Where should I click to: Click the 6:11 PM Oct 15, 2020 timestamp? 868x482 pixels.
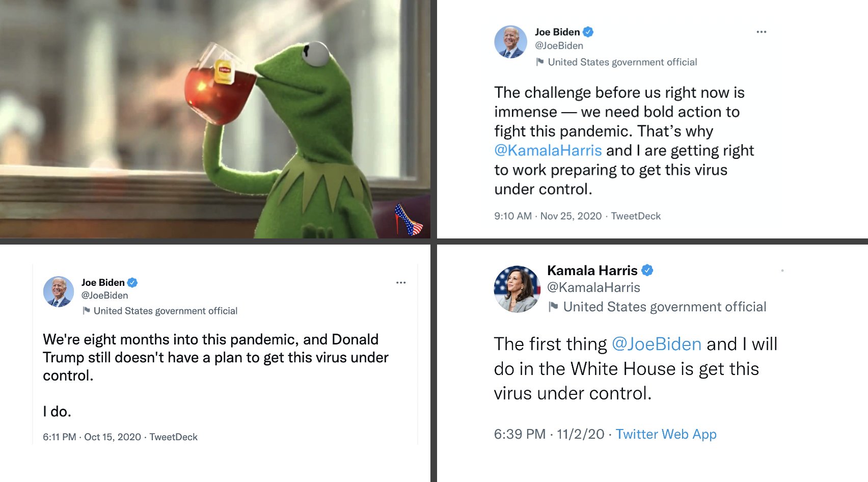pyautogui.click(x=92, y=437)
